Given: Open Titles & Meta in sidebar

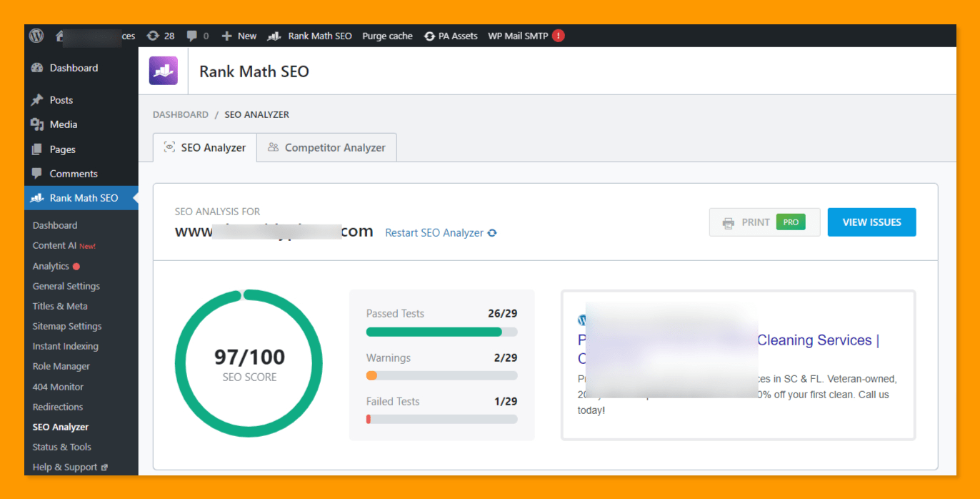Looking at the screenshot, I should coord(60,306).
